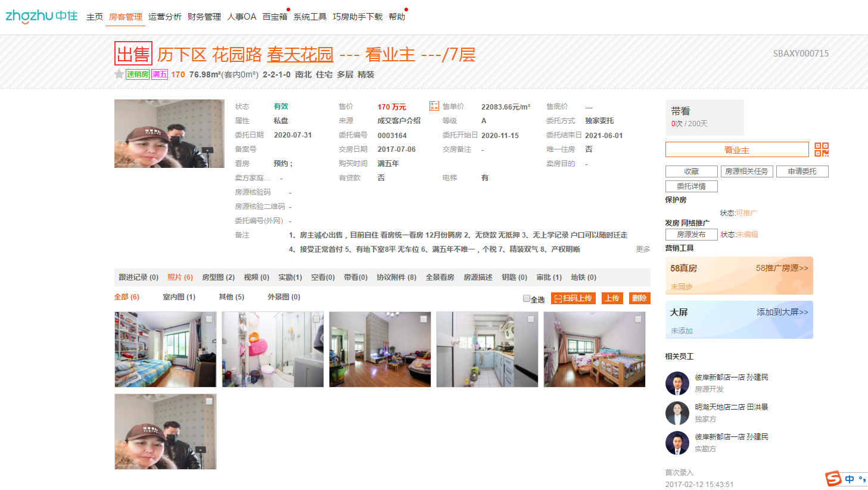Viewport: 868px width, 490px height.
Task: Expand 添加到大屏>> option
Action: (x=783, y=312)
